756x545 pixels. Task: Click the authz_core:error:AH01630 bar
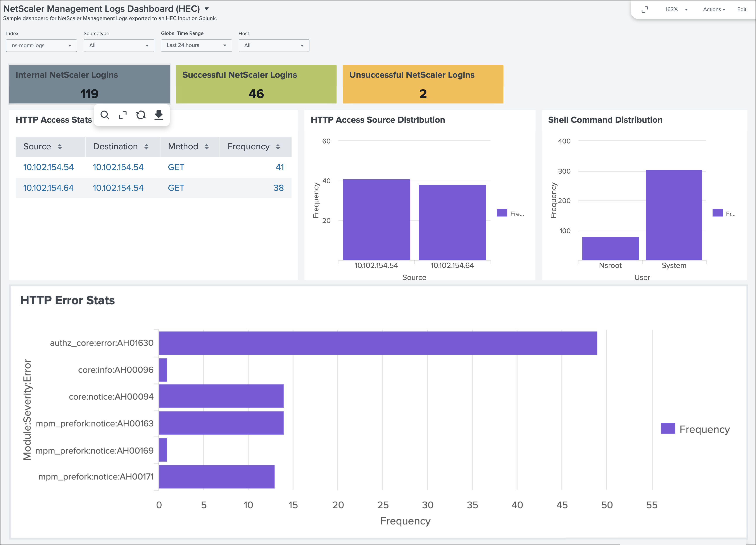coord(378,343)
